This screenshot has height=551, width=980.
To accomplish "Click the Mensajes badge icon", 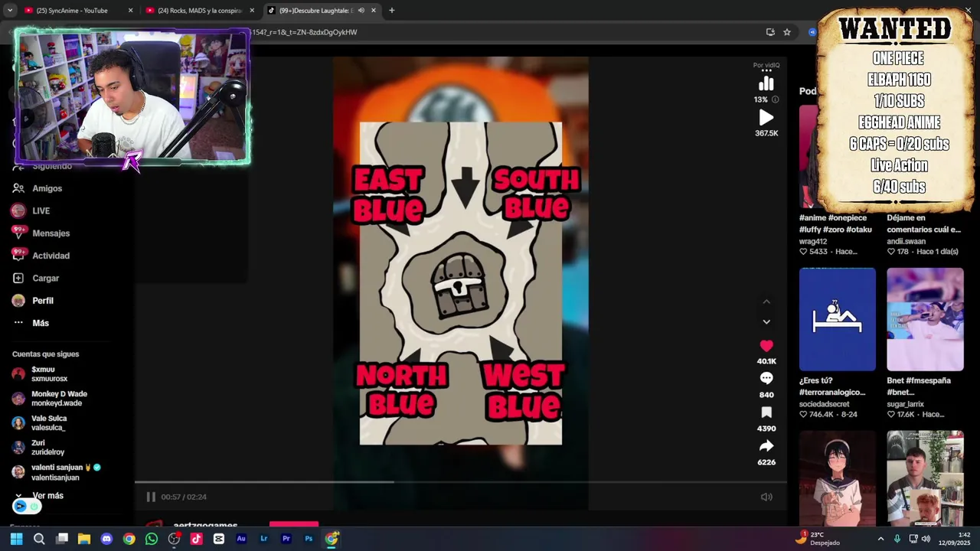I will pyautogui.click(x=18, y=233).
